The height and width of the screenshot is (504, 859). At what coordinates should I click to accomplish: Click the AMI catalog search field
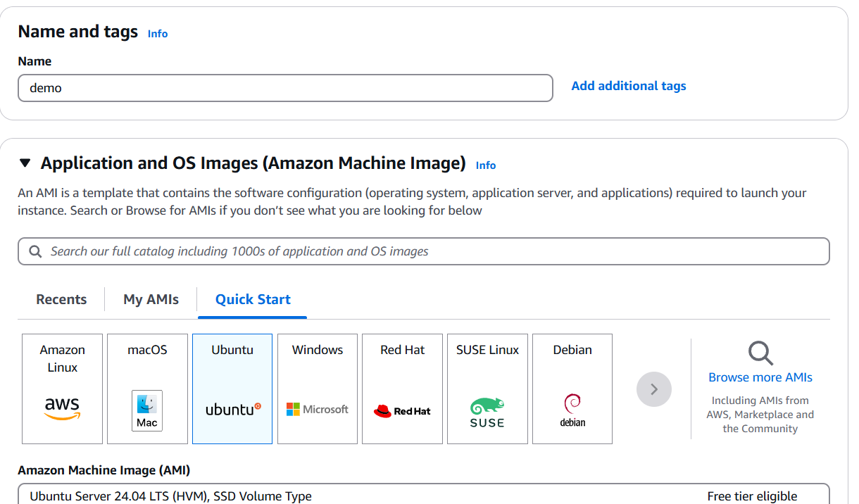tap(424, 251)
